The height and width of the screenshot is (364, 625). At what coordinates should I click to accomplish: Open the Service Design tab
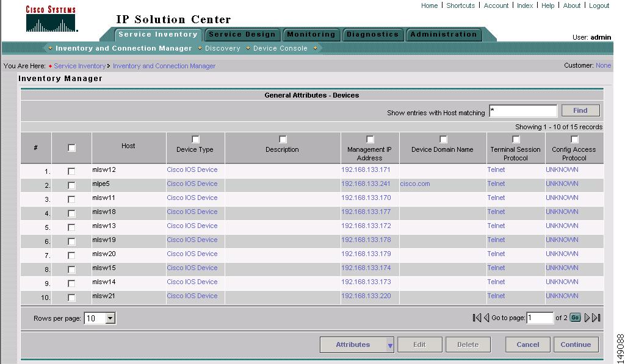coord(242,34)
